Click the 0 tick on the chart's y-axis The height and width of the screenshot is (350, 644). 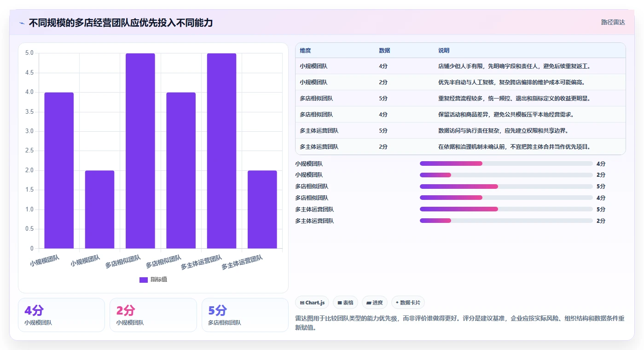tap(32, 249)
